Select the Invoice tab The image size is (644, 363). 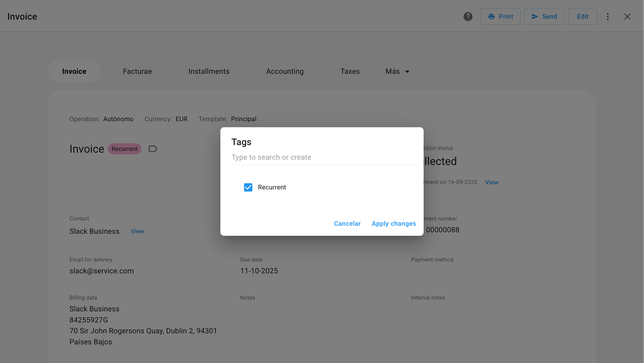click(74, 71)
